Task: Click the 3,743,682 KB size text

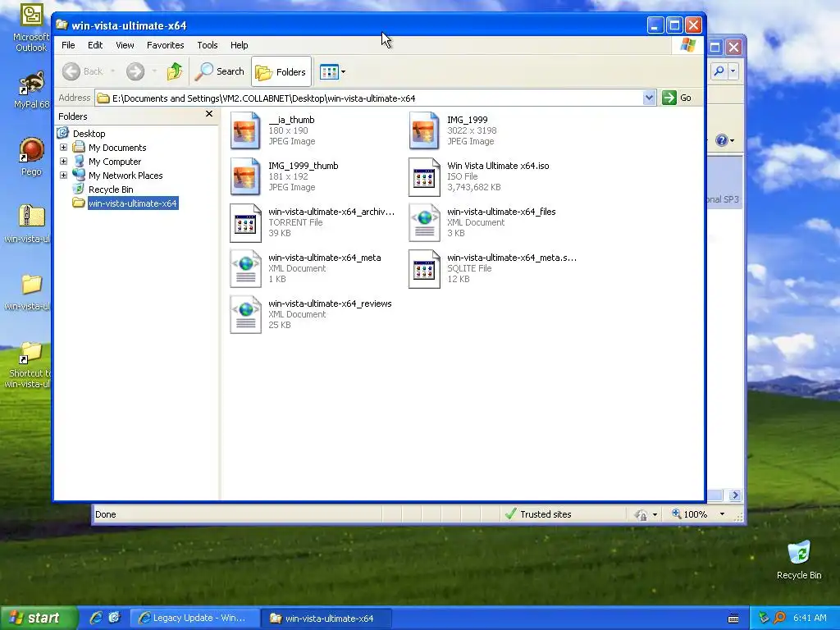Action: pyautogui.click(x=473, y=187)
